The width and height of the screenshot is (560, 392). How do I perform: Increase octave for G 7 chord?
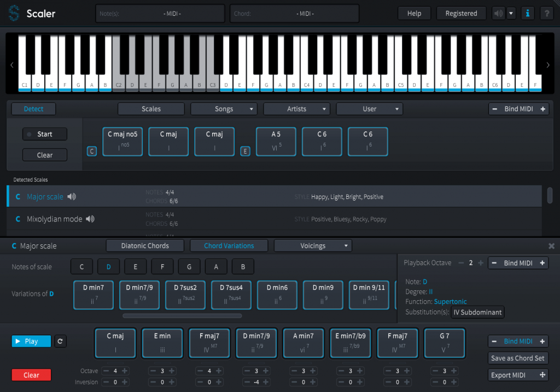(454, 371)
